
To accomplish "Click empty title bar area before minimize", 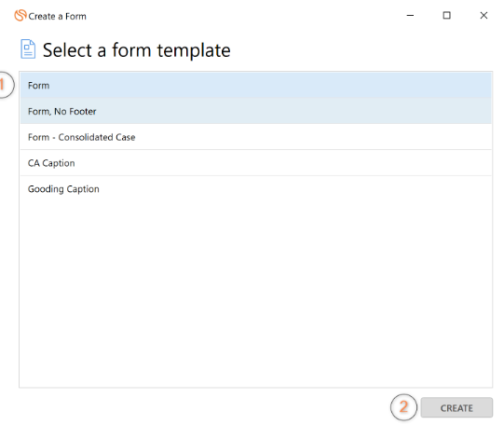I will (x=241, y=15).
